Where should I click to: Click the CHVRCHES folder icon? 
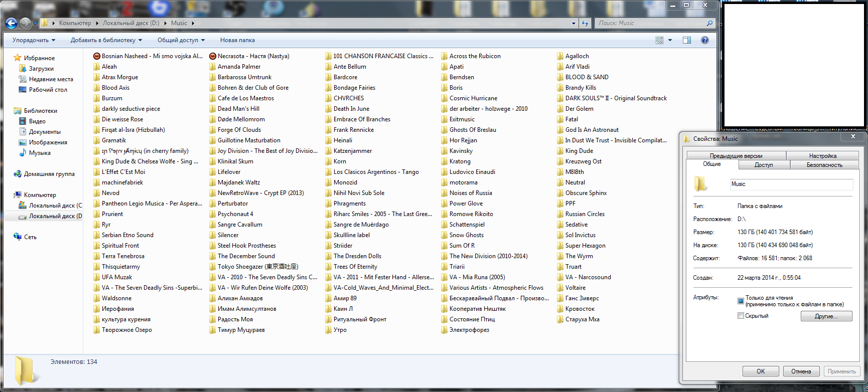pos(329,98)
